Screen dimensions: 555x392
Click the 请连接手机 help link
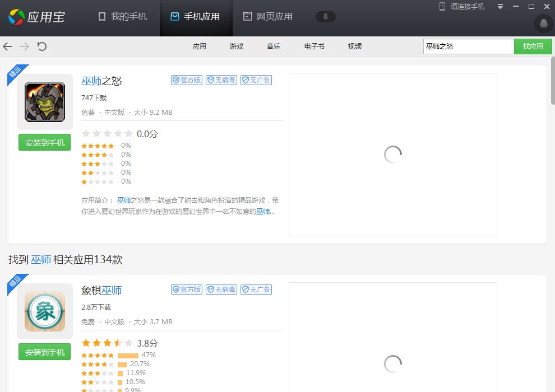click(x=462, y=6)
